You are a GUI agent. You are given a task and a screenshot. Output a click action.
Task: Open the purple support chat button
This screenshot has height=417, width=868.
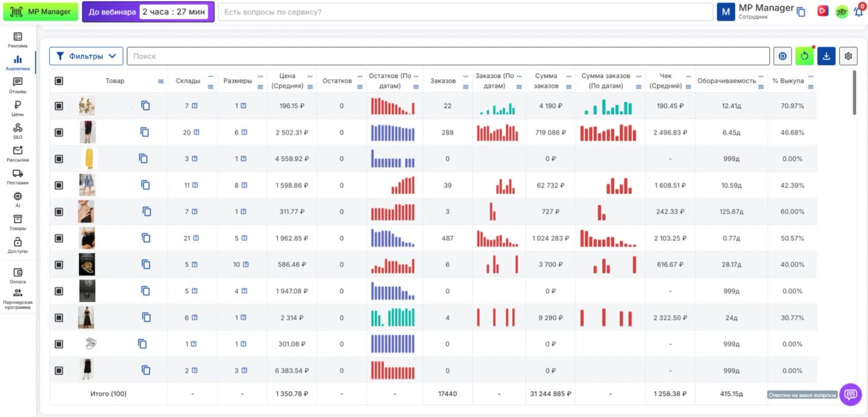point(850,394)
